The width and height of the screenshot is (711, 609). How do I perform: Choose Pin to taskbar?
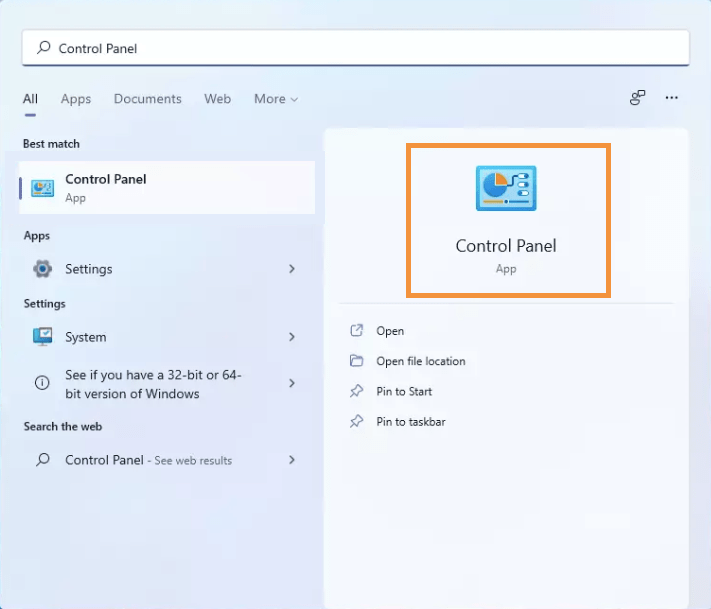tap(411, 422)
